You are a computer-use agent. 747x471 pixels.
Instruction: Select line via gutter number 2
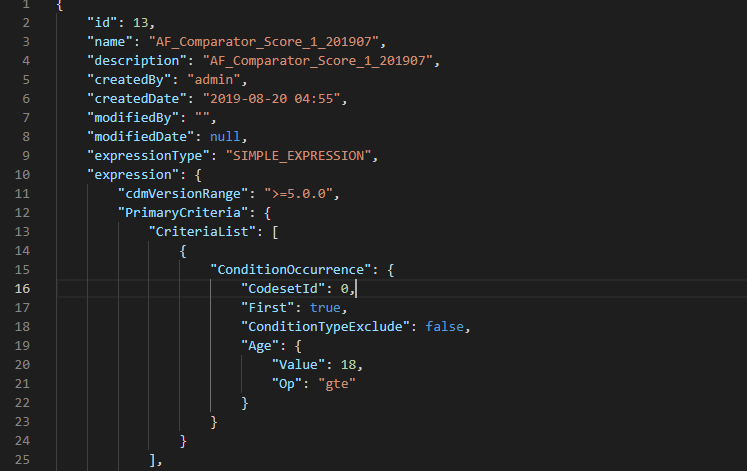pos(26,22)
